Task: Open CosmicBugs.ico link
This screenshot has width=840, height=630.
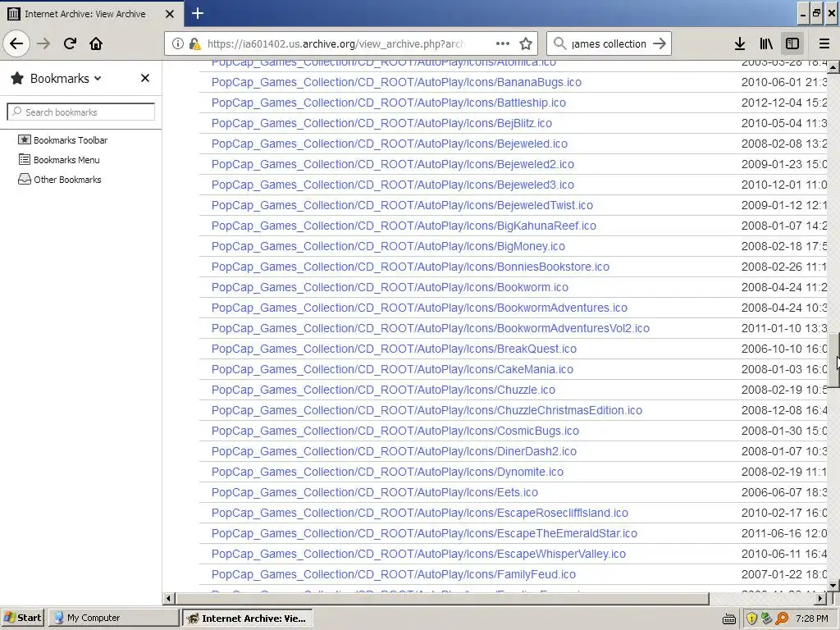Action: 395,431
